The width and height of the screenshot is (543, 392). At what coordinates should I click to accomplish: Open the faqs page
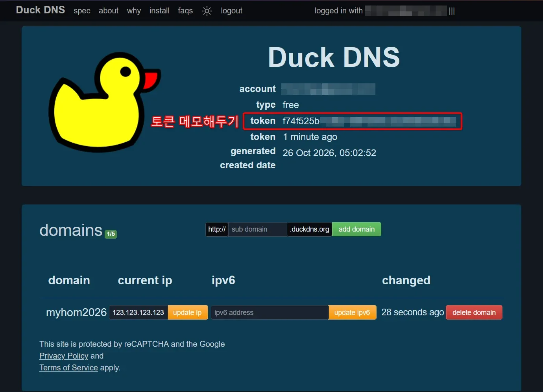185,11
